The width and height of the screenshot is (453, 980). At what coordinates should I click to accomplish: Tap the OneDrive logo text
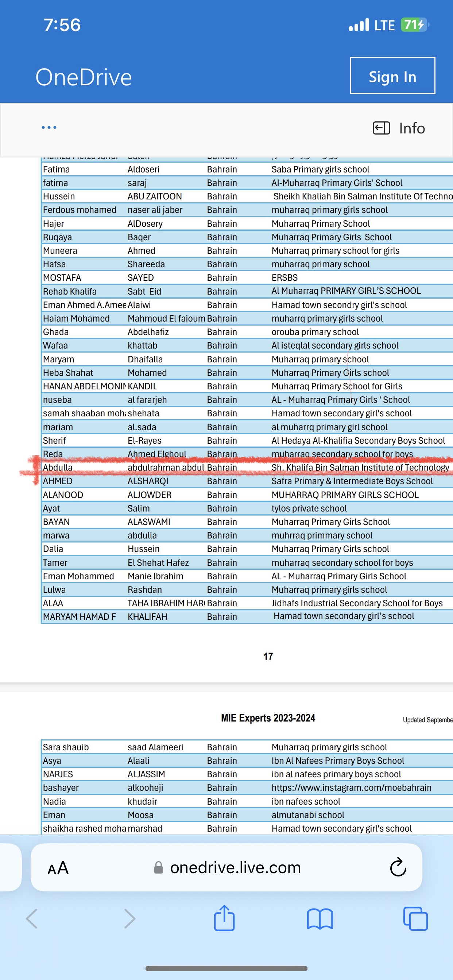coord(84,77)
